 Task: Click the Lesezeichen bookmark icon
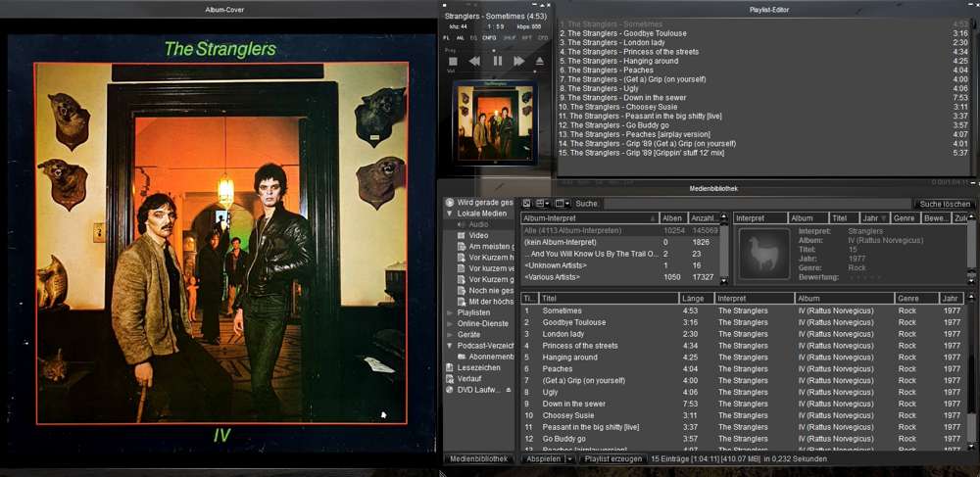(450, 367)
